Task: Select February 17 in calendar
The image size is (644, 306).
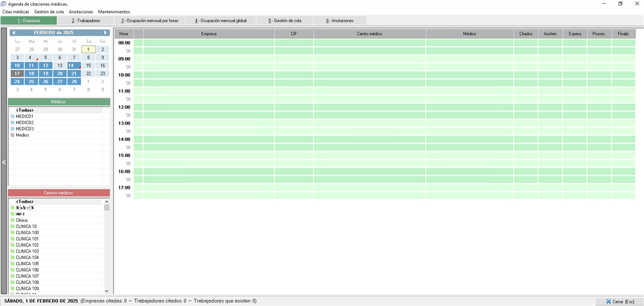Action: (x=17, y=74)
